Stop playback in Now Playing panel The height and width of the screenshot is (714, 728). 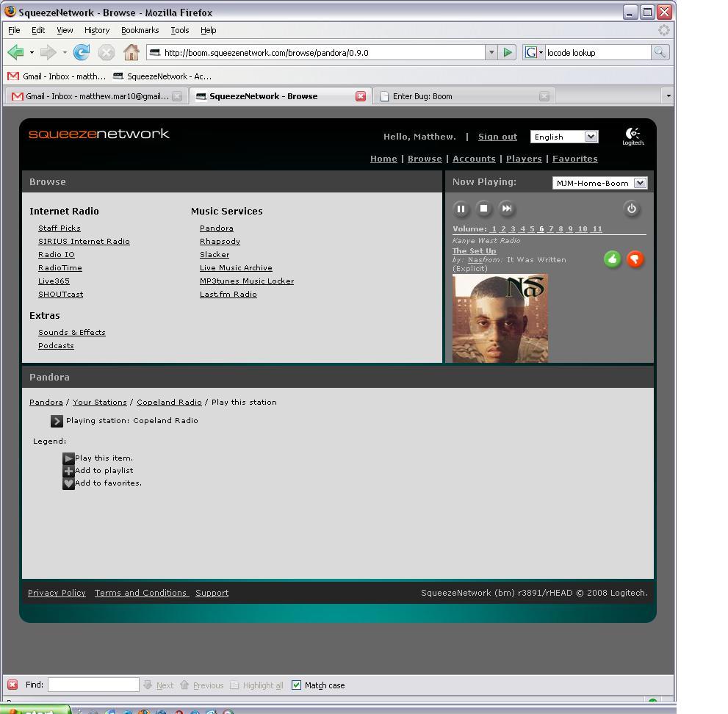(x=483, y=209)
